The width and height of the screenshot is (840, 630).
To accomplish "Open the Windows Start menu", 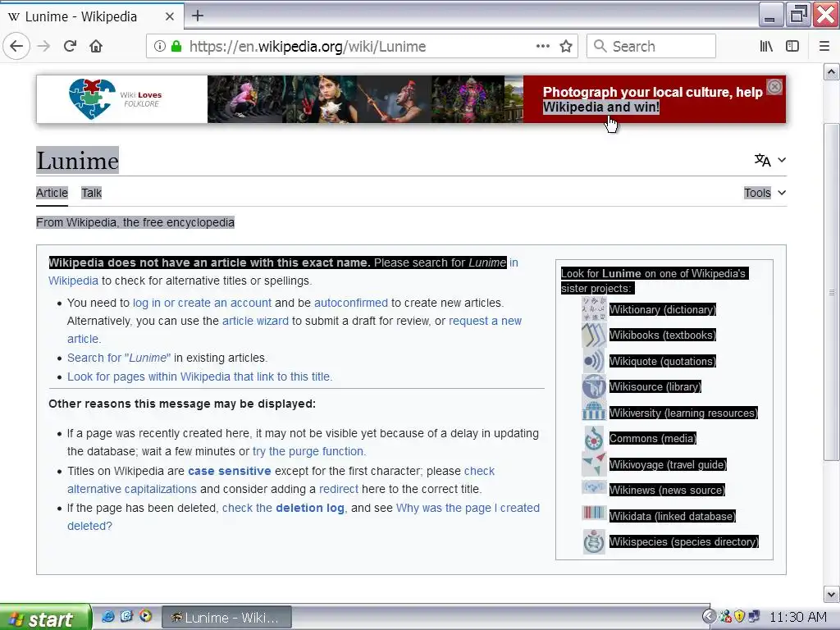I will click(x=46, y=618).
